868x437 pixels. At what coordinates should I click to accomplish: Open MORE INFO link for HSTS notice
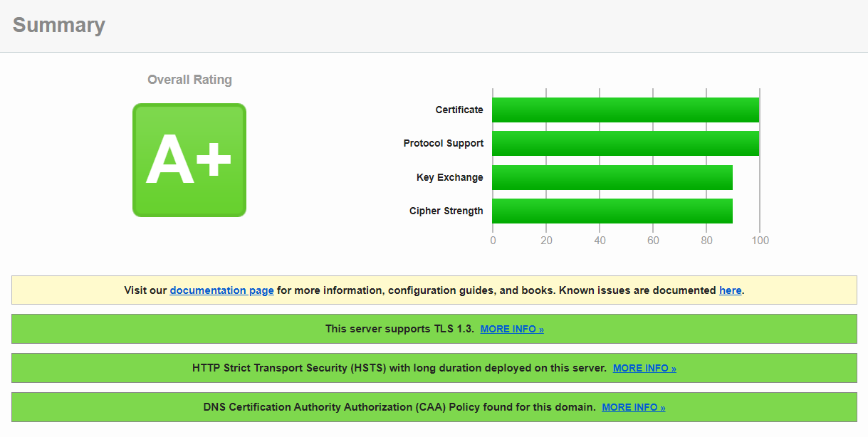[644, 369]
